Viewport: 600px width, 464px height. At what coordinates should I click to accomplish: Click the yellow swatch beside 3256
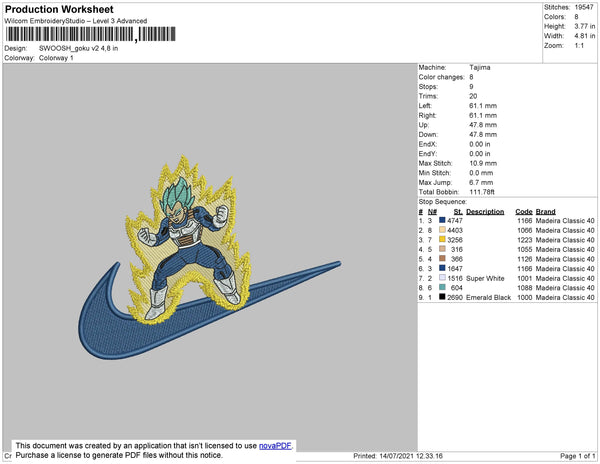[442, 239]
